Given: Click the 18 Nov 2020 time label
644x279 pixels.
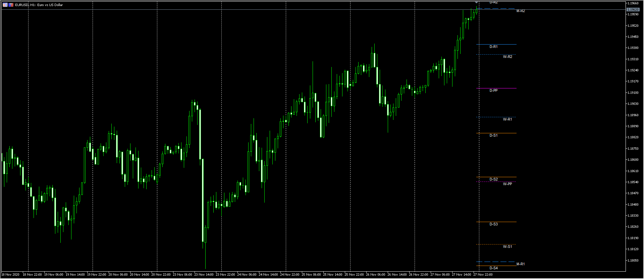Looking at the screenshot, I should tap(10, 275).
